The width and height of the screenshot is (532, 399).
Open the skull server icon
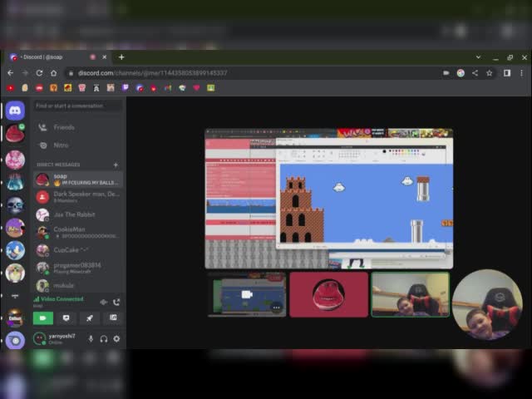pyautogui.click(x=15, y=205)
